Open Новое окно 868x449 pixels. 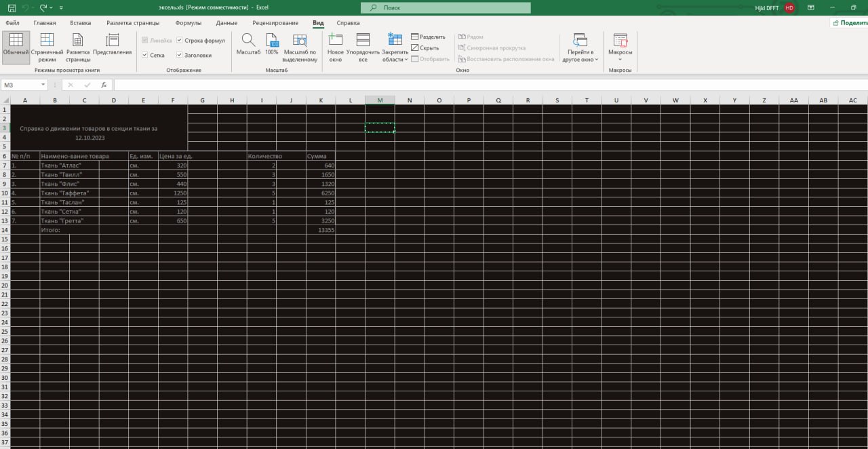click(x=336, y=47)
